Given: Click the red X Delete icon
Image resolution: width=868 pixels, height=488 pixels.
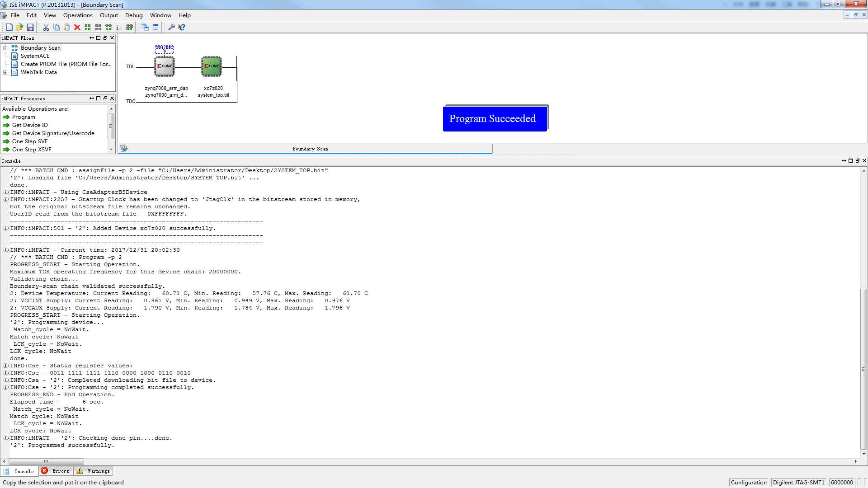Looking at the screenshot, I should [77, 27].
